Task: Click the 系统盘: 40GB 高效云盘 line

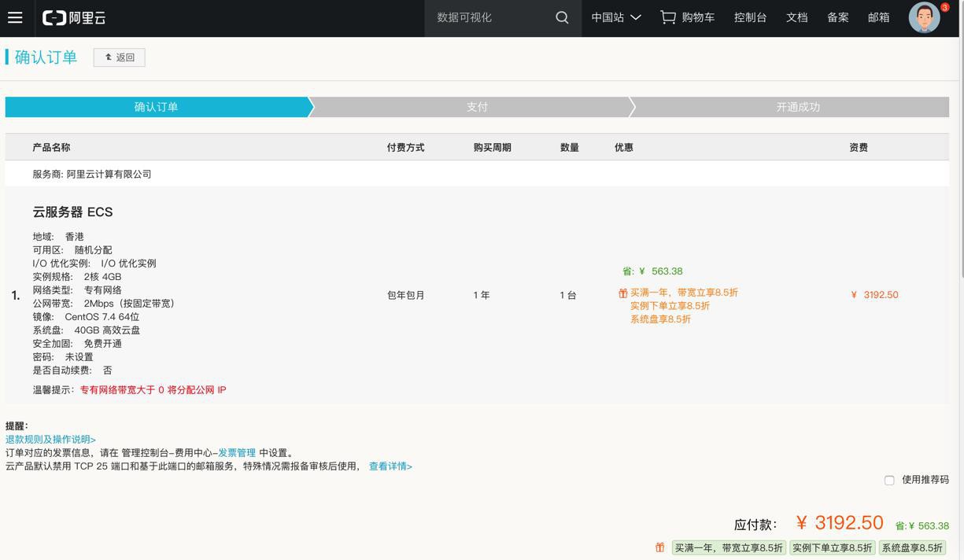Action: (x=86, y=330)
